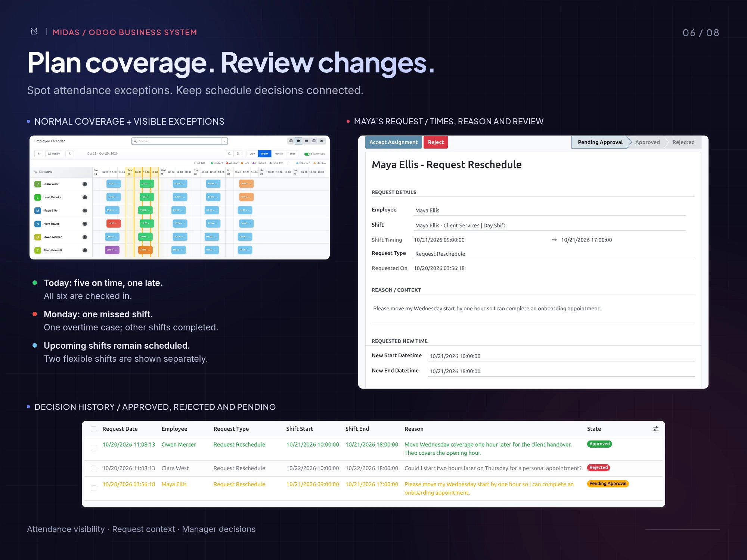Switch calendar to Year view
This screenshot has height=560, width=747.
tap(292, 153)
